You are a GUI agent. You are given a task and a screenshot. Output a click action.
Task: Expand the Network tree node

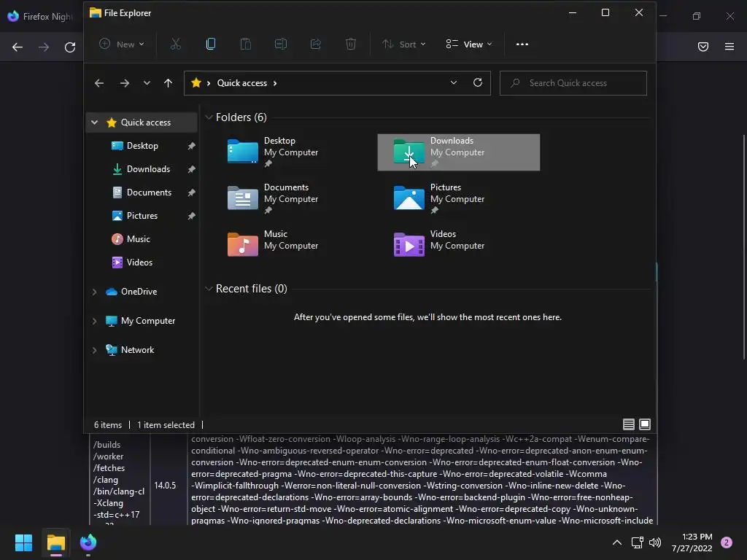(94, 350)
